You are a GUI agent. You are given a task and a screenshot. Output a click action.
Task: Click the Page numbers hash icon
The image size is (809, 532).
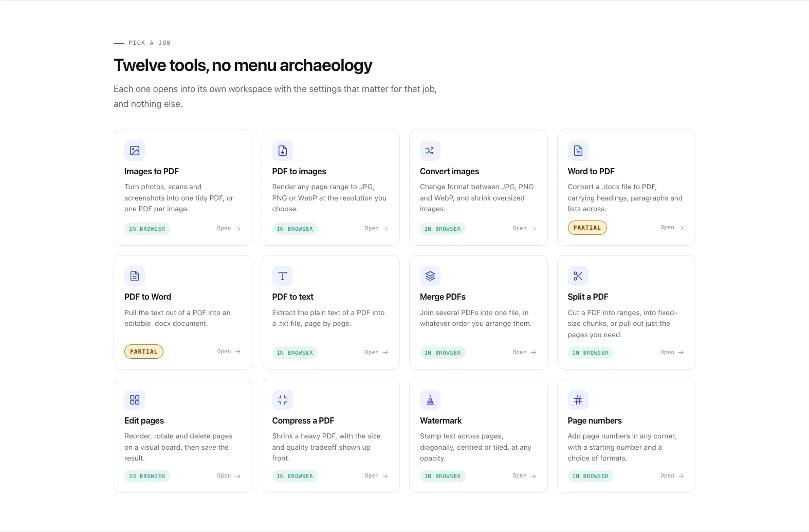pos(578,400)
